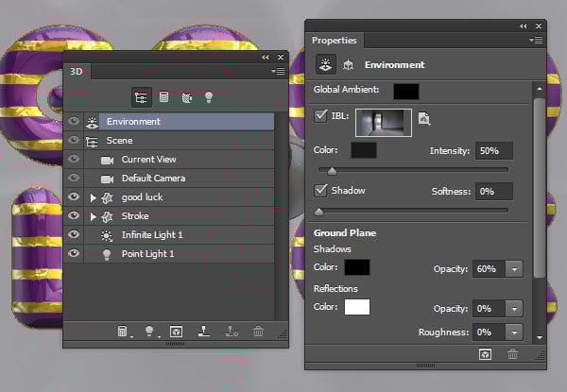Expand the good luck mesh group

[93, 197]
